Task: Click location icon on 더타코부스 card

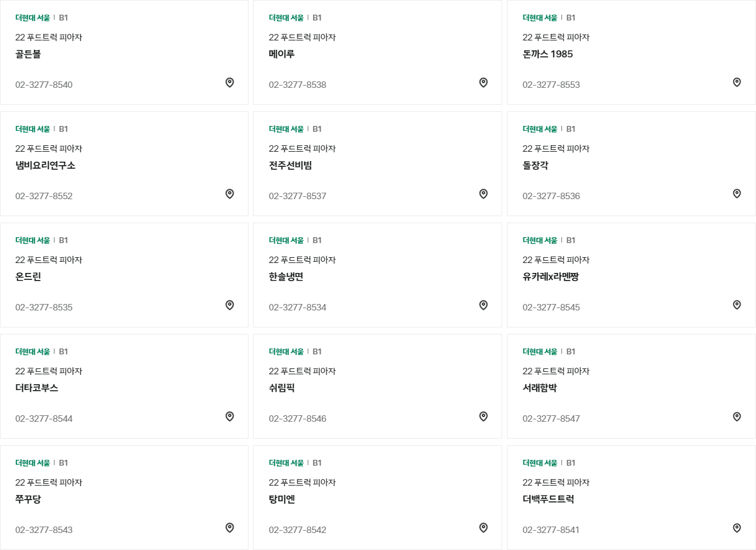Action: (230, 416)
